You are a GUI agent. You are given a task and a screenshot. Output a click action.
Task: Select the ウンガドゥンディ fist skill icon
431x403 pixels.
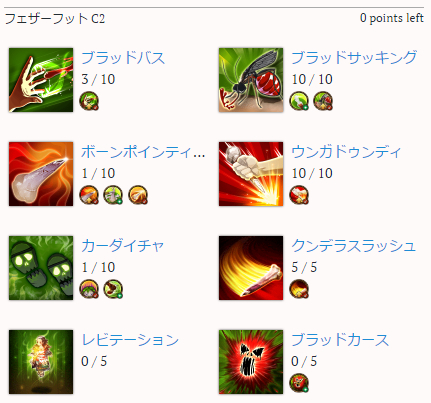click(x=251, y=174)
